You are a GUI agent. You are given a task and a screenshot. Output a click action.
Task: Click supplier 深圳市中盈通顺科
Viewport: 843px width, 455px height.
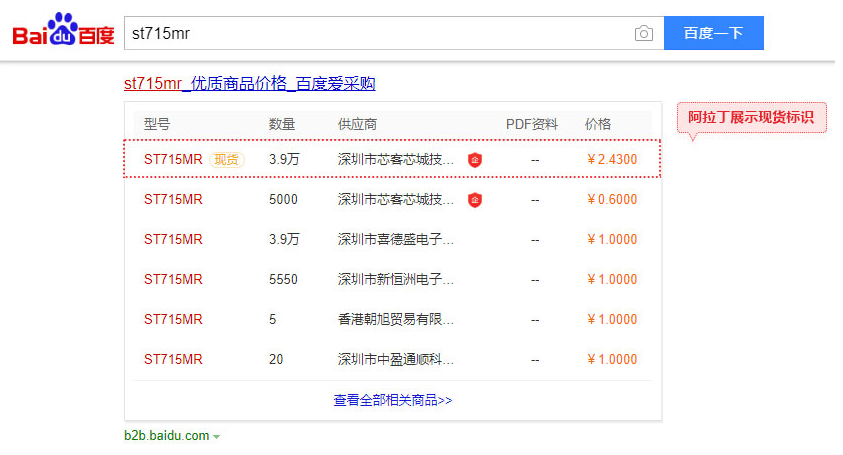tap(396, 359)
